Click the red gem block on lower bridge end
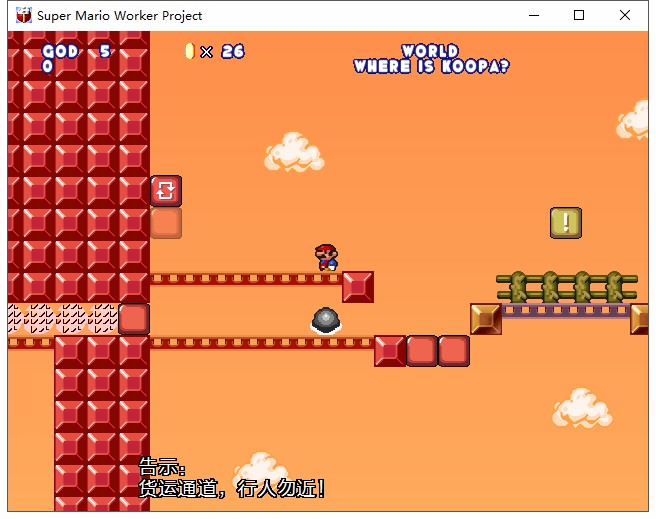The width and height of the screenshot is (656, 519). point(390,351)
